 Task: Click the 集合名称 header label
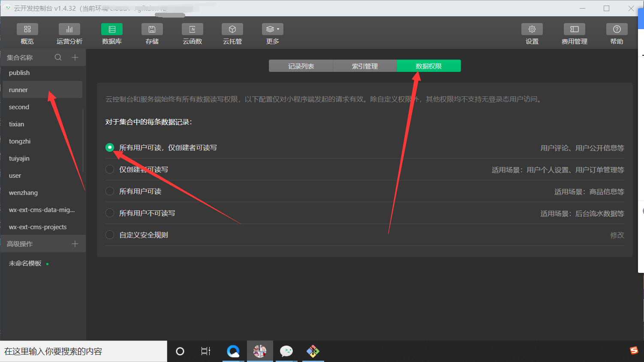(20, 57)
